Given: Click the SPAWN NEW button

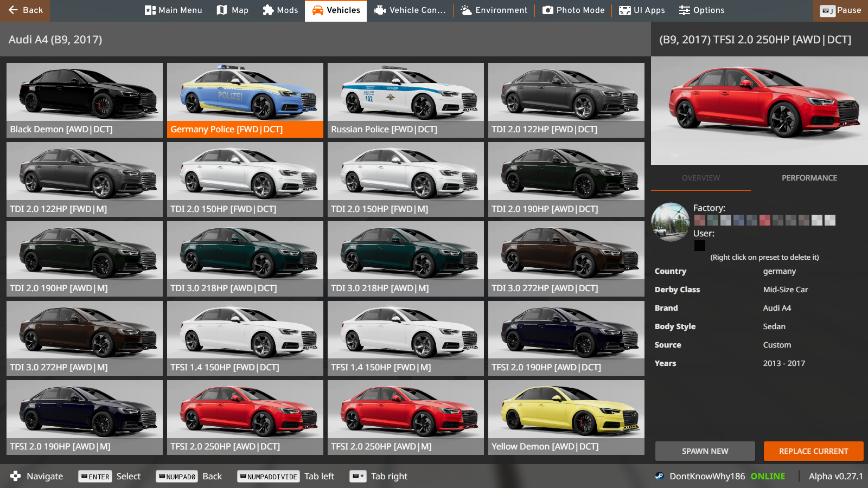Looking at the screenshot, I should click(x=705, y=451).
